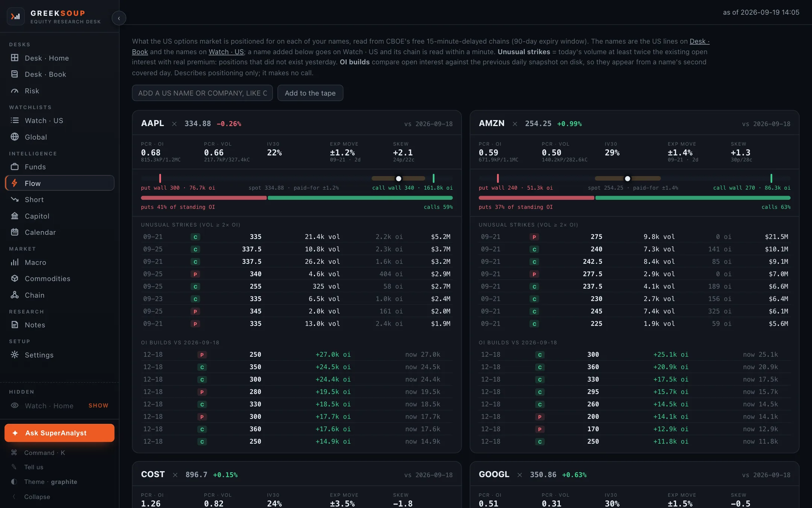This screenshot has width=812, height=508.
Task: Go to Desk · Home page
Action: point(59,58)
